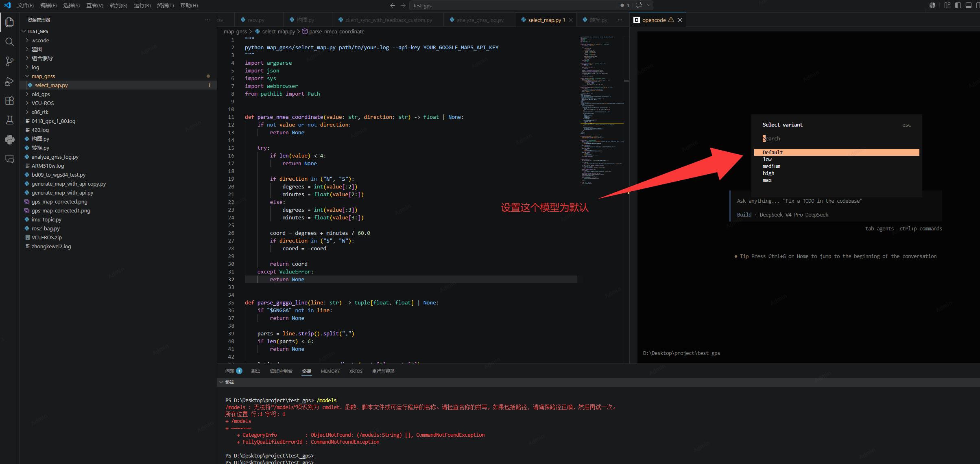The image size is (980, 464).
Task: Open the chat comments view icon
Action: (10, 159)
